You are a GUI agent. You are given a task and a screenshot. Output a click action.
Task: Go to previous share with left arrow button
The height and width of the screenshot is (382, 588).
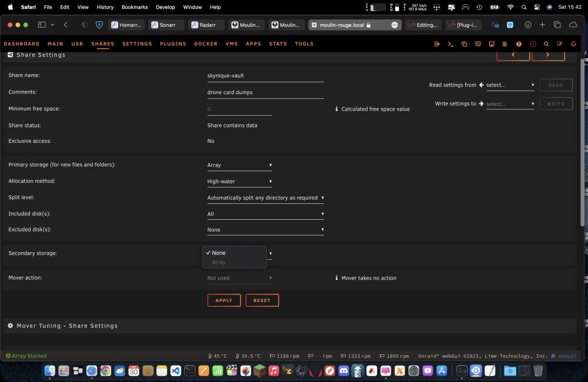pos(513,55)
